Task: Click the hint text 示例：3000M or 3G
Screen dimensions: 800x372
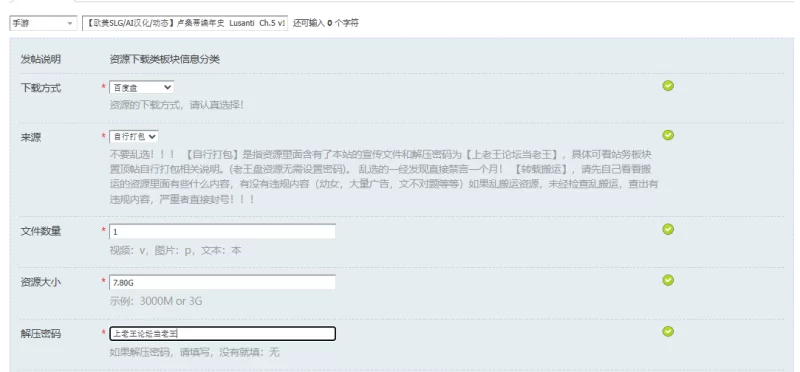Action: click(156, 301)
